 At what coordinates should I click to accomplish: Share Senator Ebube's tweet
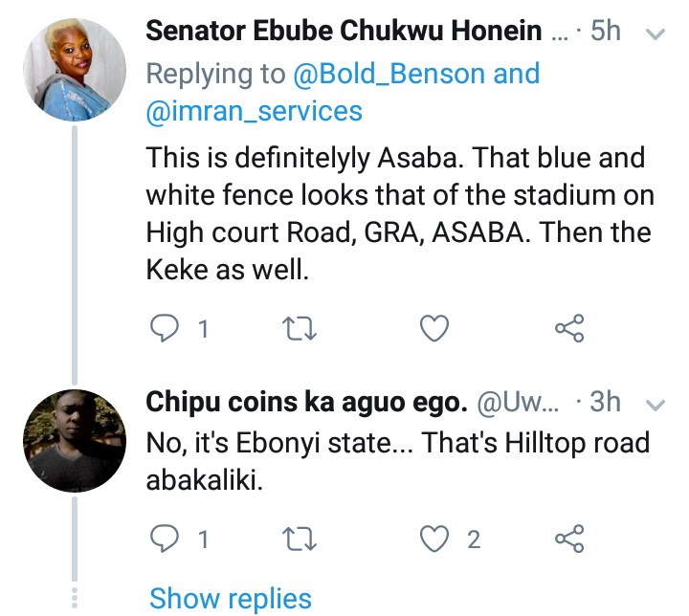click(x=569, y=329)
